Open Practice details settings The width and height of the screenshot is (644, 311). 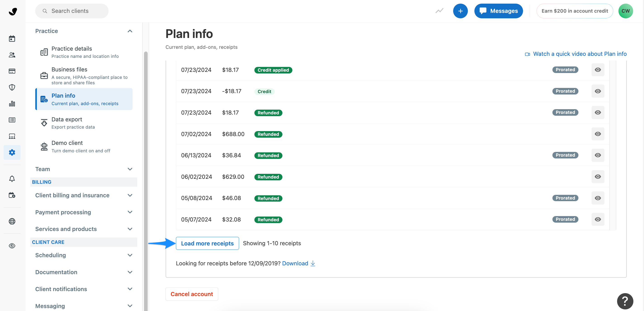tap(84, 52)
